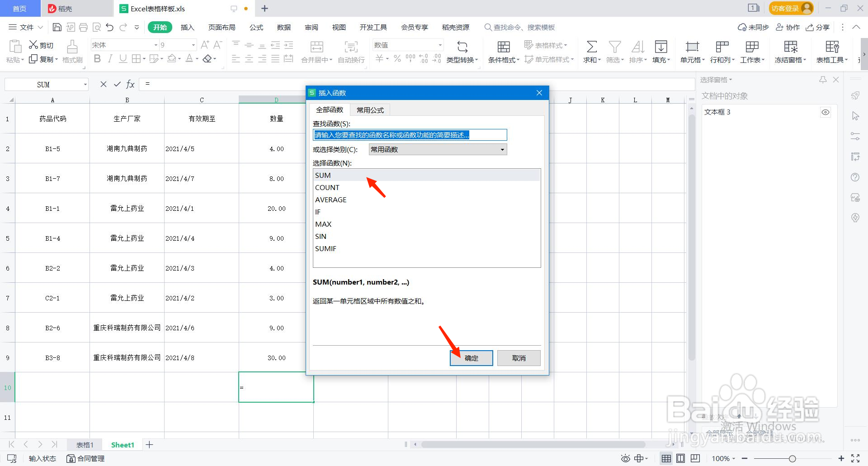Select AVERAGE in the function list
Image resolution: width=868 pixels, height=466 pixels.
pos(426,200)
